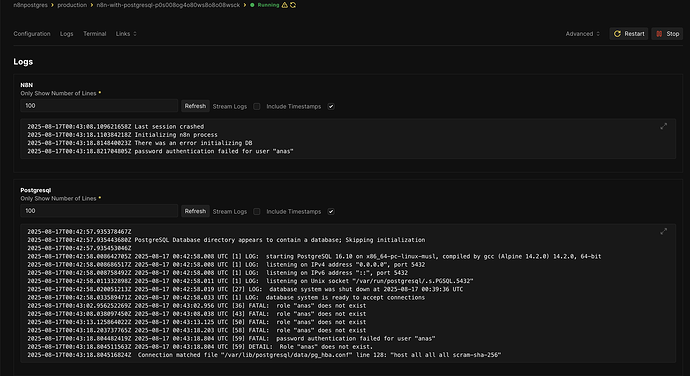The image size is (690, 376).
Task: Click "ready to accept connections" log line
Action: [226, 298]
